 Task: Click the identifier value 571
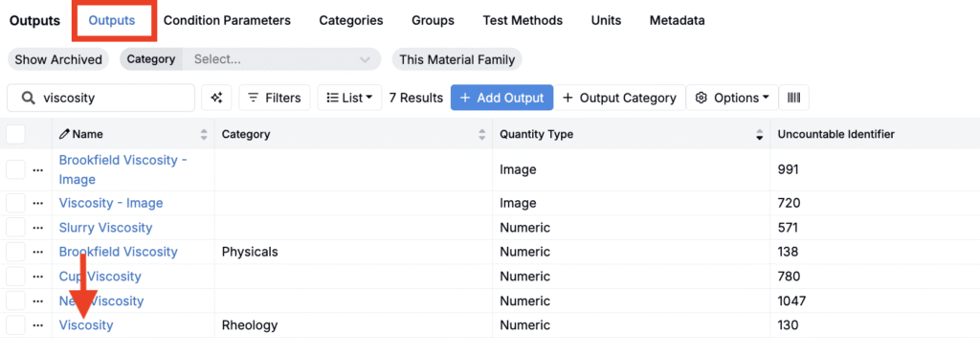789,228
